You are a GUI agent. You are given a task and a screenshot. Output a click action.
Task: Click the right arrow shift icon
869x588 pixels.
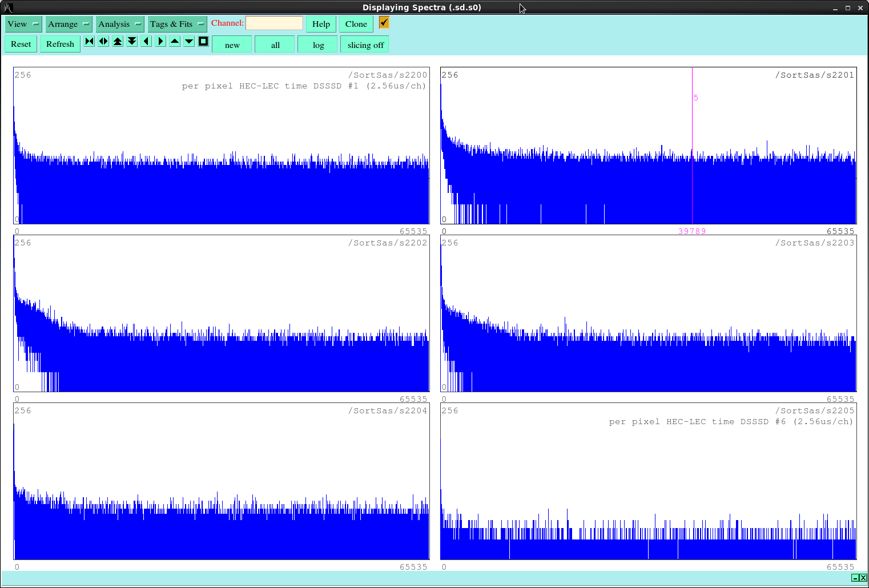[x=160, y=41]
